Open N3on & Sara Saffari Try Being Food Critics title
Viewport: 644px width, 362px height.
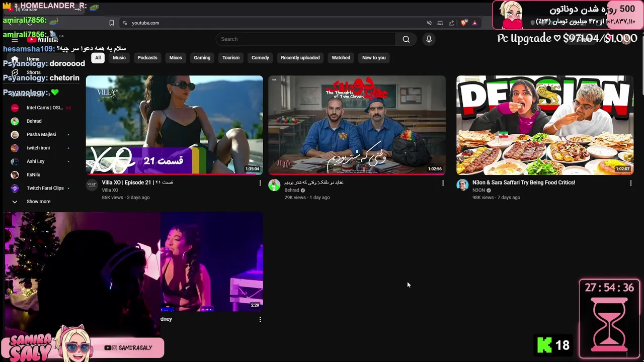click(x=524, y=183)
